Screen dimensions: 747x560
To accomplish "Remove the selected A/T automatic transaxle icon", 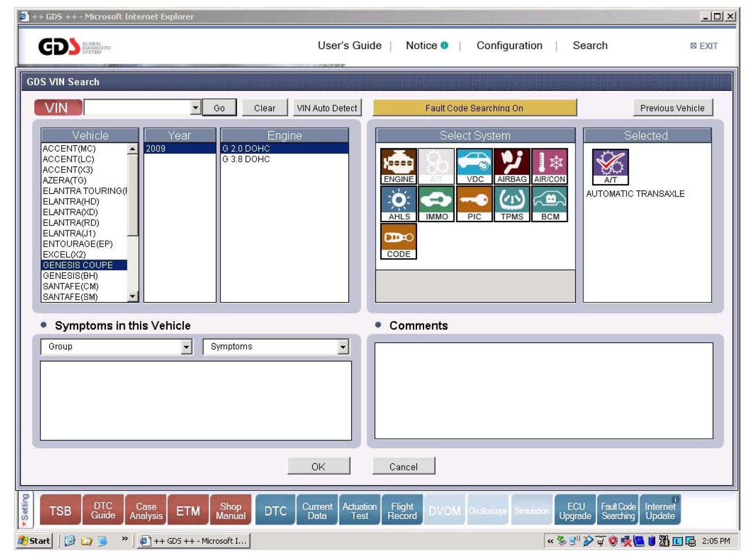I will [x=610, y=167].
